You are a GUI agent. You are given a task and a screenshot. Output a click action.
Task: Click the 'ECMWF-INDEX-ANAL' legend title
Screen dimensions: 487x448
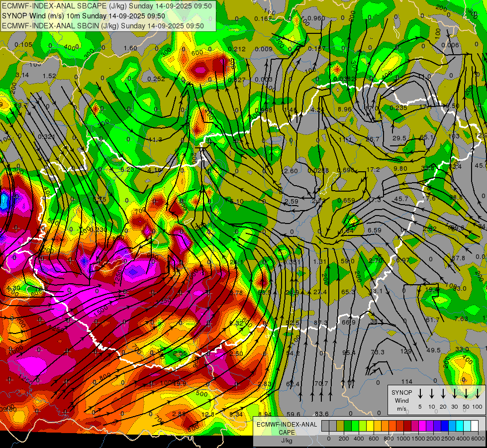(287, 425)
